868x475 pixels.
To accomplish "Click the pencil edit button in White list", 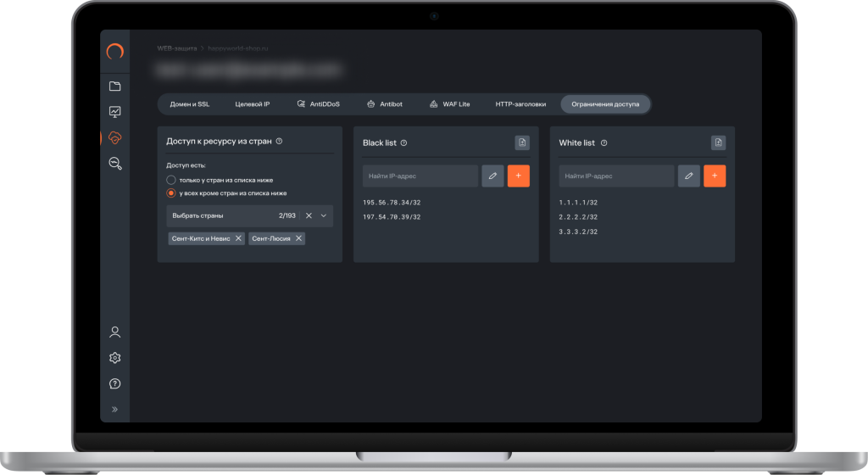I will [688, 176].
